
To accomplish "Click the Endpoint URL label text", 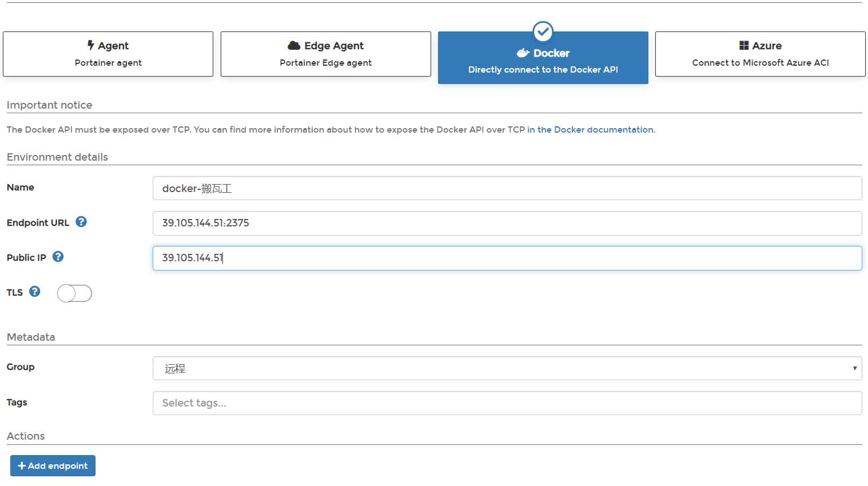I will 38,222.
